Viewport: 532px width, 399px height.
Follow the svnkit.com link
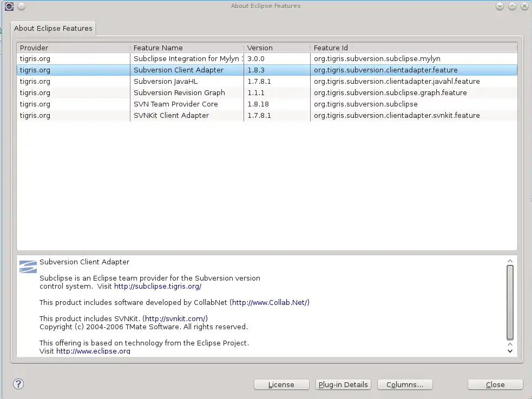176,318
